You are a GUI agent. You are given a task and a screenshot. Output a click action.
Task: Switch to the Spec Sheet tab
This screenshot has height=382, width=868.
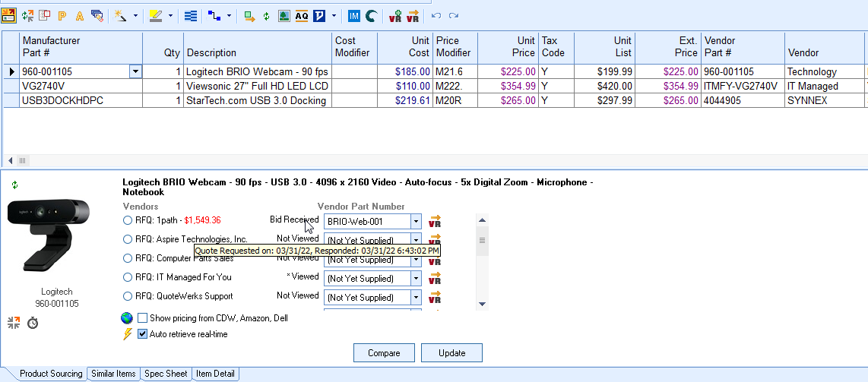(166, 374)
